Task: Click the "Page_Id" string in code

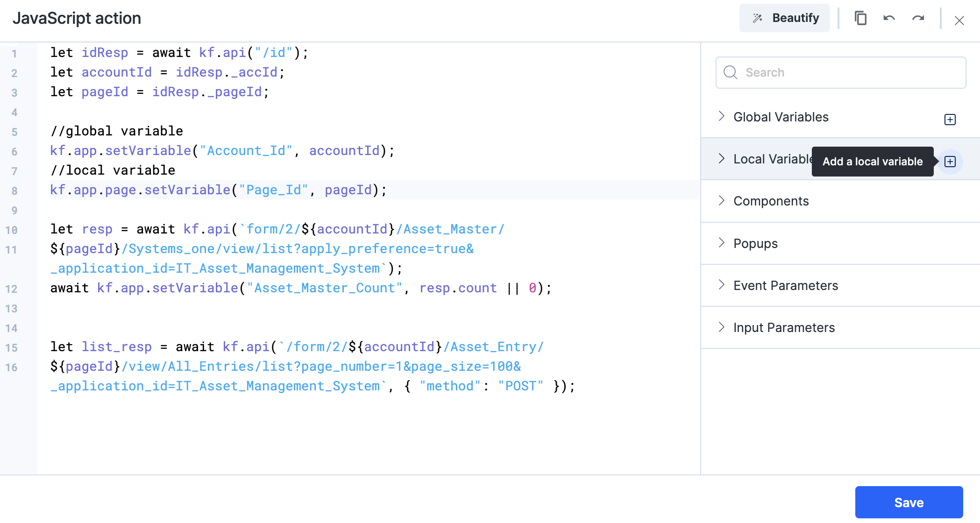Action: [x=274, y=190]
